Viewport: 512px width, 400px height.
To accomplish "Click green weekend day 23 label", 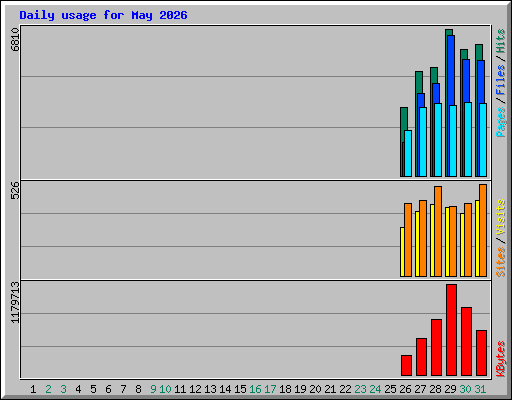I will coord(360,389).
